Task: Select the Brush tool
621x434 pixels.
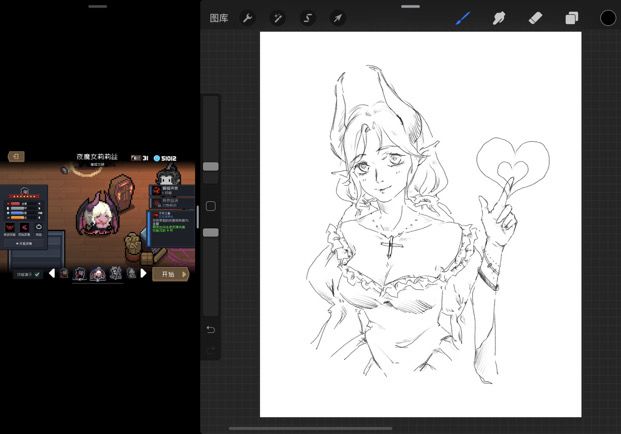Action: pos(463,18)
